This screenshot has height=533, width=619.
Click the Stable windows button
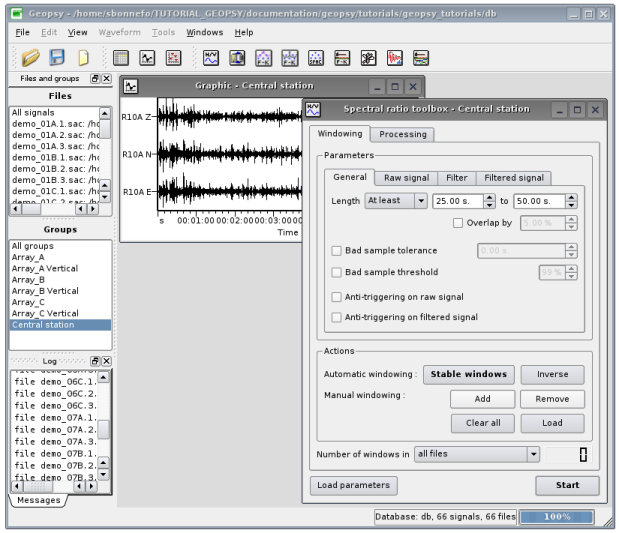point(468,374)
